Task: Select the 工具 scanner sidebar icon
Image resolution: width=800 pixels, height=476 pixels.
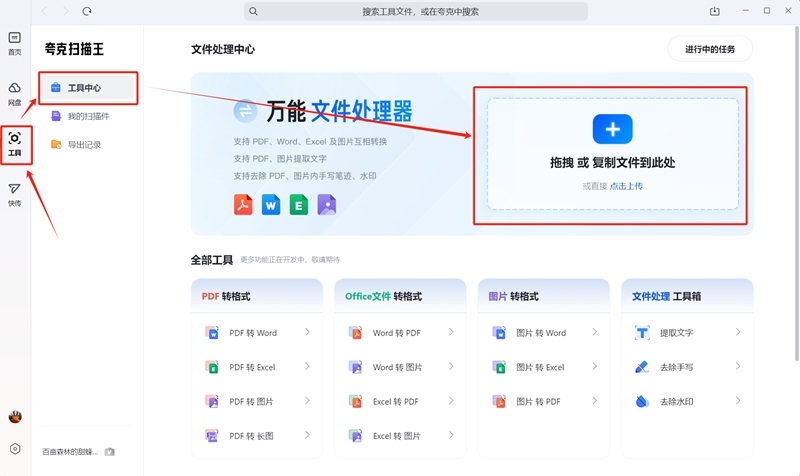Action: pos(15,144)
